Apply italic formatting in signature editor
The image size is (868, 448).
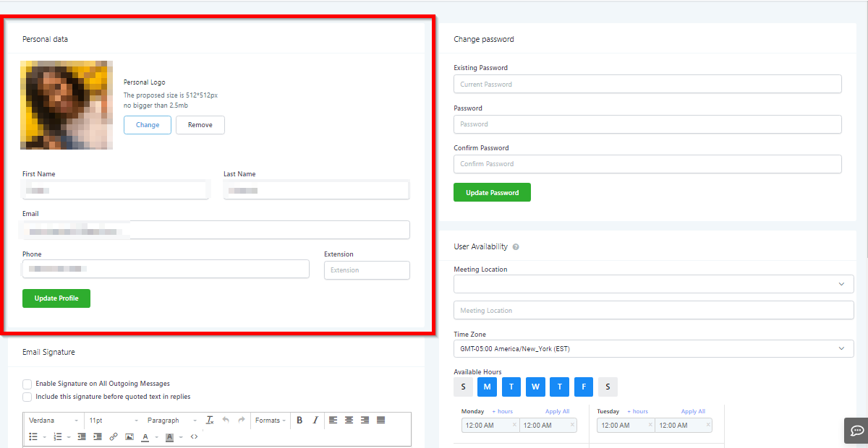point(315,420)
